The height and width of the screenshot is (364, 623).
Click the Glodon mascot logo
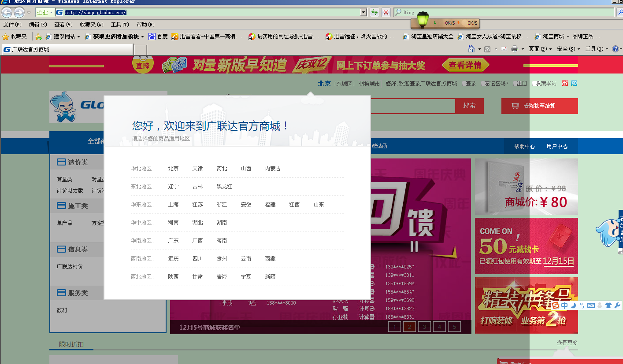click(x=63, y=107)
